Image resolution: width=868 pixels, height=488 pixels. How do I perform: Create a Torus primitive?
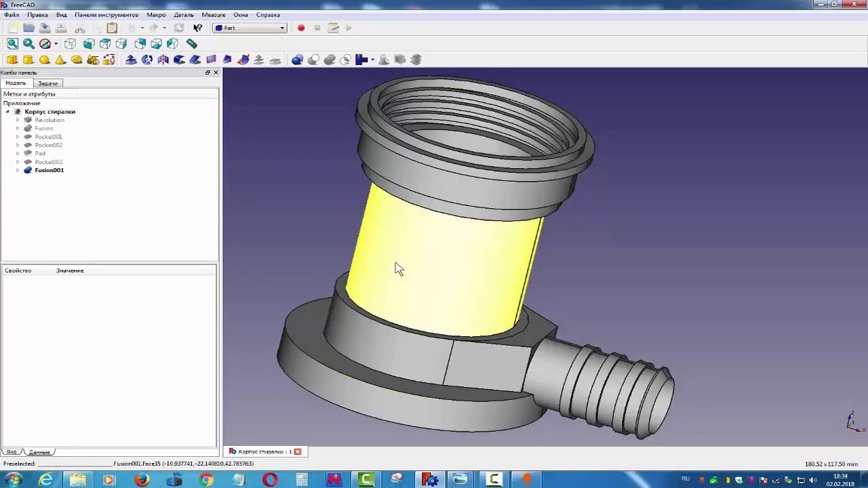(77, 60)
